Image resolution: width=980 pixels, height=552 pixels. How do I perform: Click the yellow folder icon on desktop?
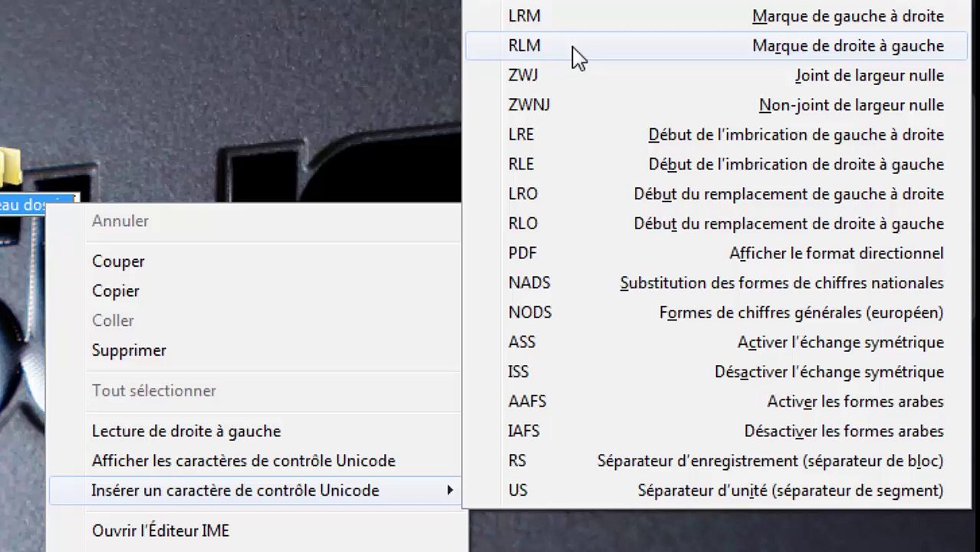click(10, 168)
